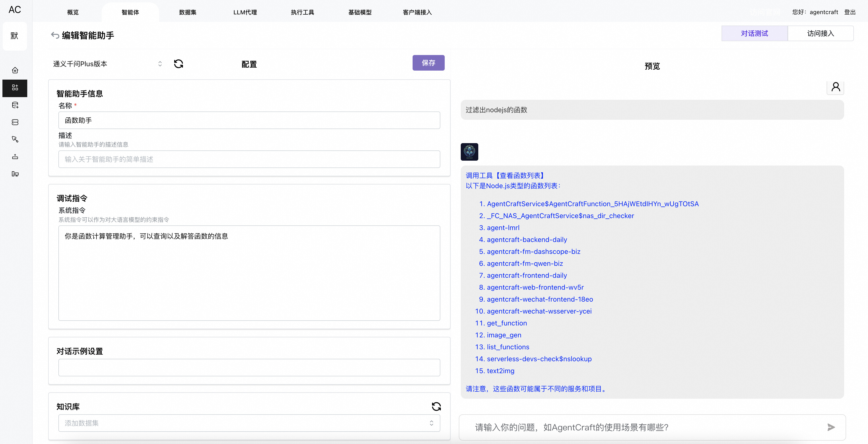Go to the home icon in the sidebar
The width and height of the screenshot is (868, 444).
click(x=15, y=70)
